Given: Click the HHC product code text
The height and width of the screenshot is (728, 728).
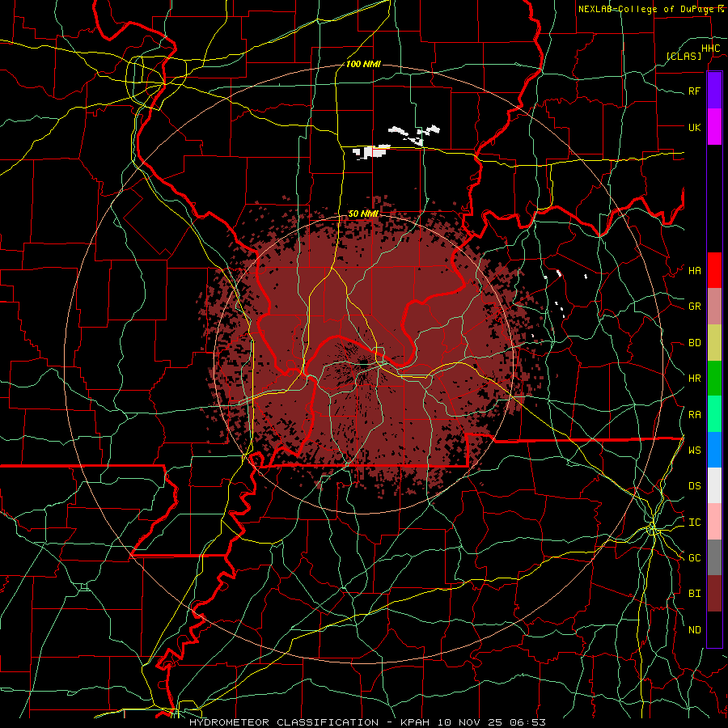Looking at the screenshot, I should click(711, 49).
